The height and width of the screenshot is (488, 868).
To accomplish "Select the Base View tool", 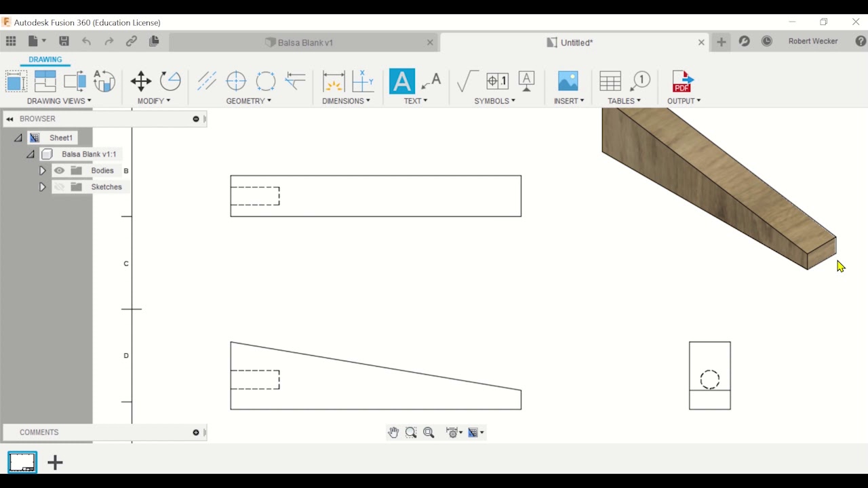I will click(x=16, y=81).
